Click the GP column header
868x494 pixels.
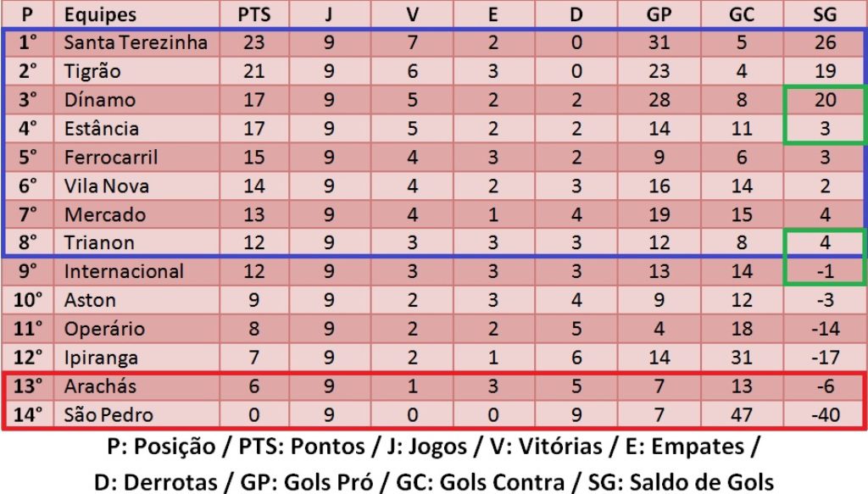659,14
